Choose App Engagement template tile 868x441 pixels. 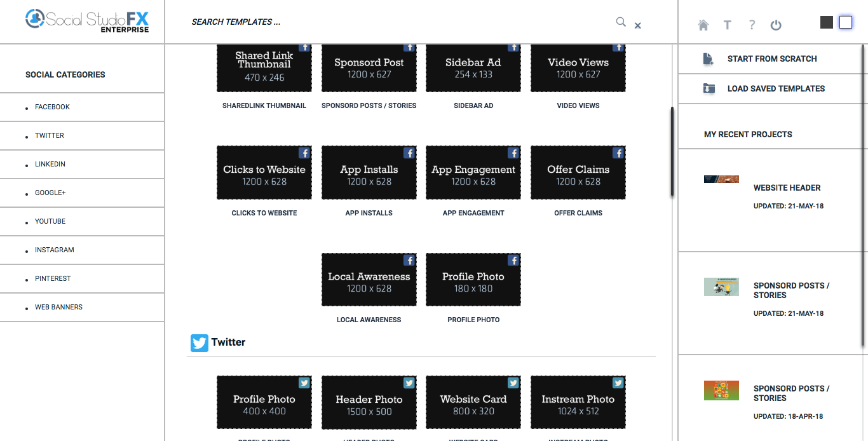coord(473,172)
